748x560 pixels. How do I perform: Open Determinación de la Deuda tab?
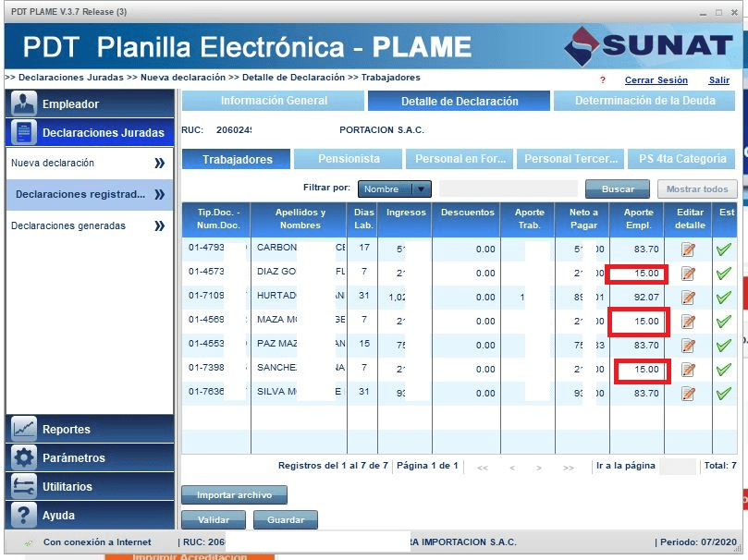pyautogui.click(x=644, y=101)
